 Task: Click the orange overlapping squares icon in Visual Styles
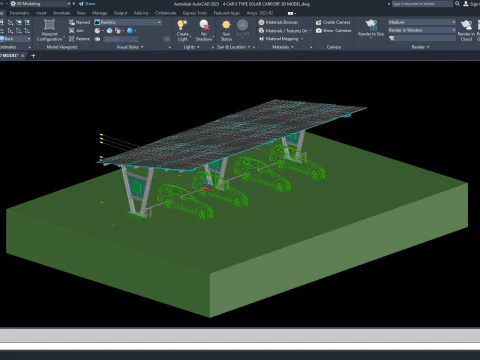(x=118, y=30)
